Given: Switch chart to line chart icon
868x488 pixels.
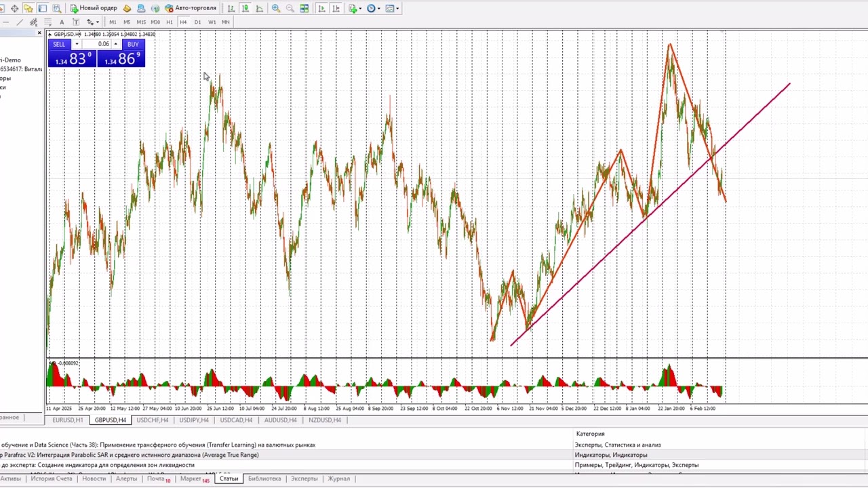Looking at the screenshot, I should pos(259,8).
